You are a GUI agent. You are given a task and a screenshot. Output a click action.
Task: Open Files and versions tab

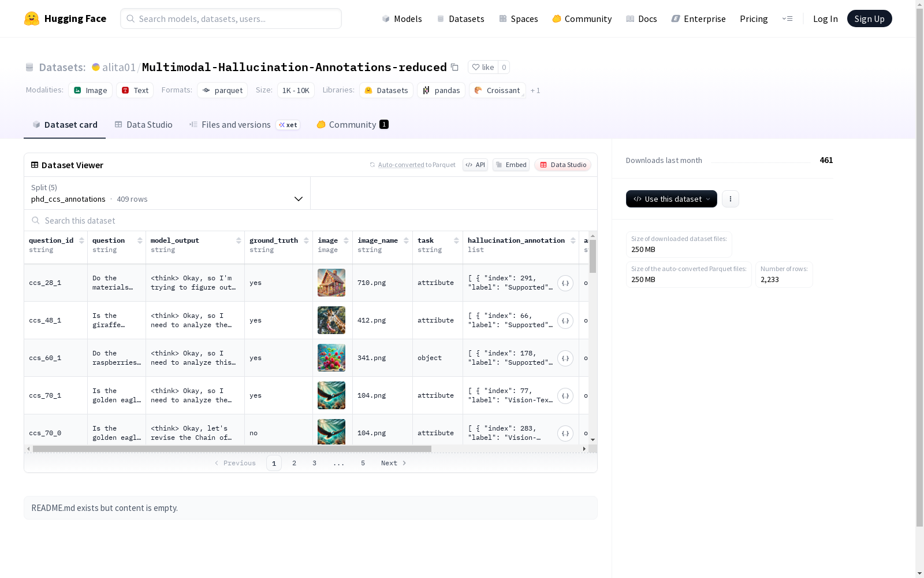244,125
